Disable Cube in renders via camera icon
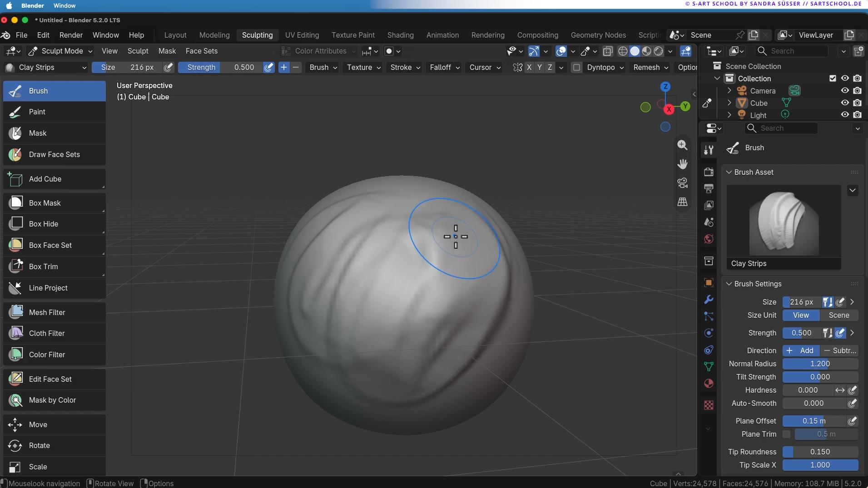This screenshot has width=868, height=488. tap(857, 103)
